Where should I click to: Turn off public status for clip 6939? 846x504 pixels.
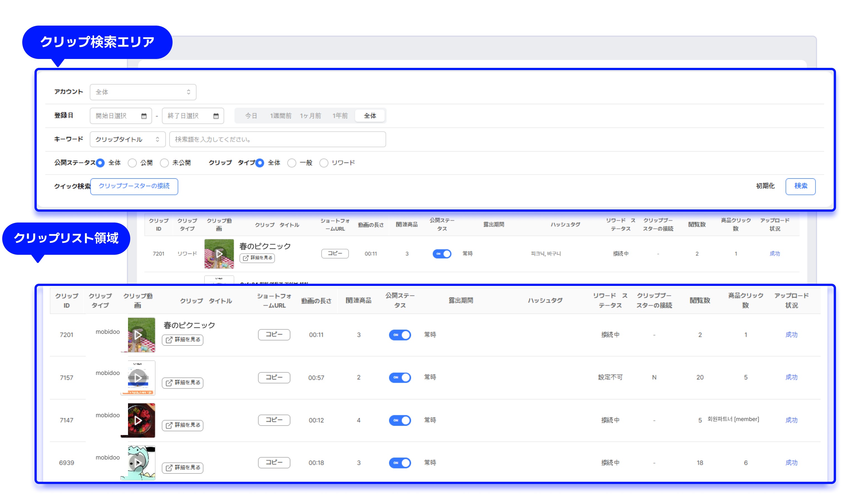400,463
